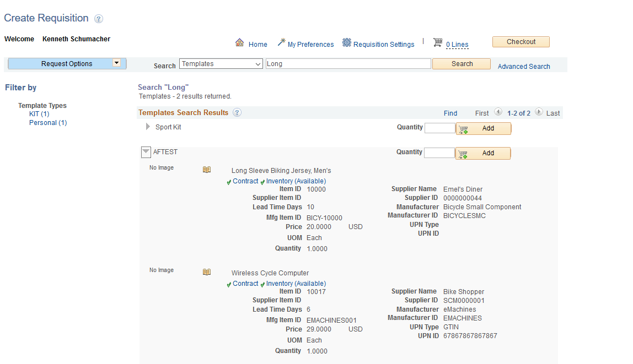The width and height of the screenshot is (633, 364).
Task: Filter by Personal (1) template type
Action: point(48,123)
